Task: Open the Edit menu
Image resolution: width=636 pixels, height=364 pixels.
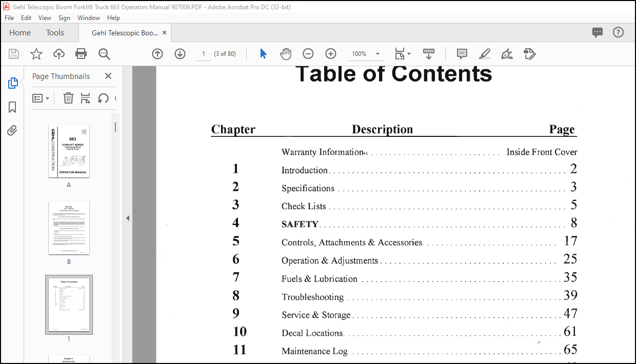Action: (x=26, y=17)
